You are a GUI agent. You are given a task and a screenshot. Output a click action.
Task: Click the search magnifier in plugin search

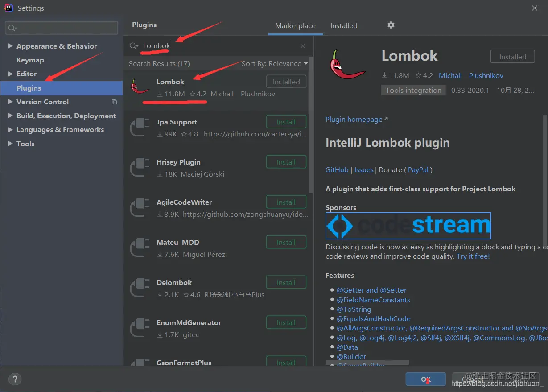click(134, 46)
